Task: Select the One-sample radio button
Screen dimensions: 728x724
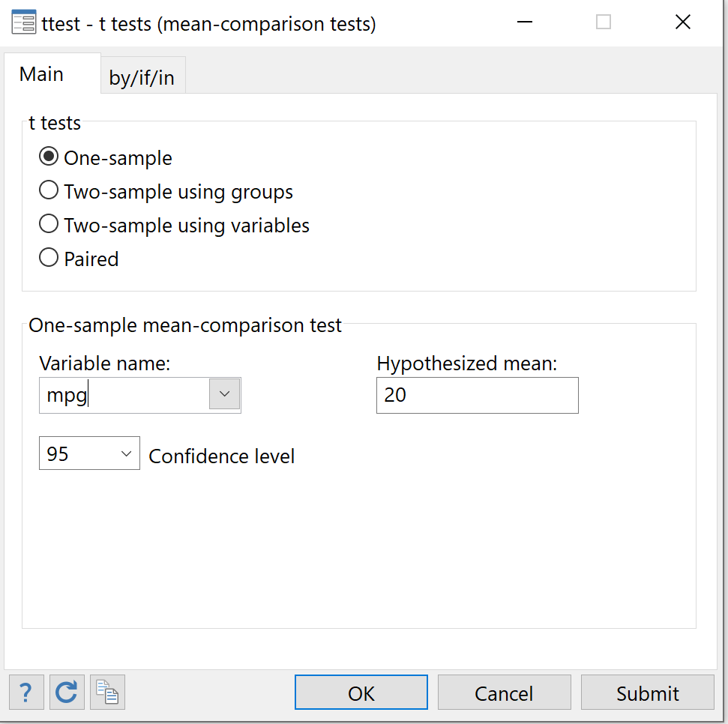Action: pyautogui.click(x=49, y=157)
